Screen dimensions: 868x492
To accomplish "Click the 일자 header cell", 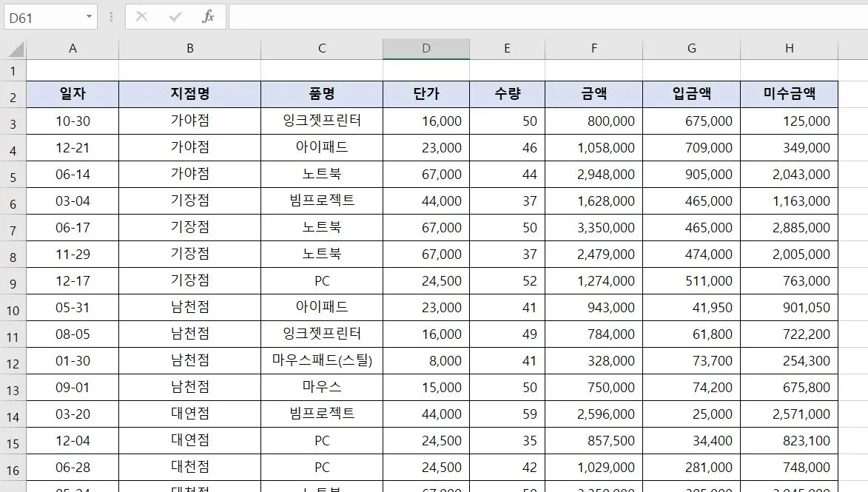I will tap(73, 95).
